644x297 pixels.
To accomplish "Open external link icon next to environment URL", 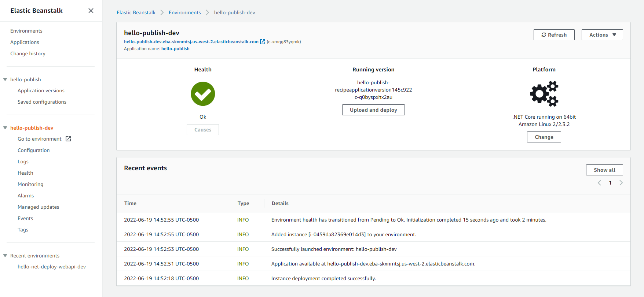I will [263, 42].
